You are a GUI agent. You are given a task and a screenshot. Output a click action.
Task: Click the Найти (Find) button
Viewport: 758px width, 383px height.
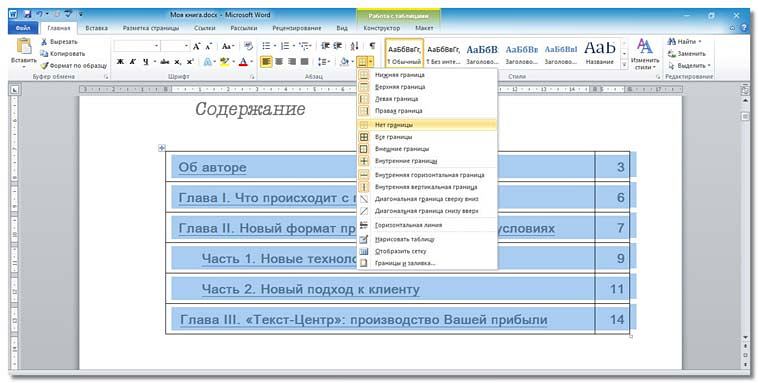point(684,42)
